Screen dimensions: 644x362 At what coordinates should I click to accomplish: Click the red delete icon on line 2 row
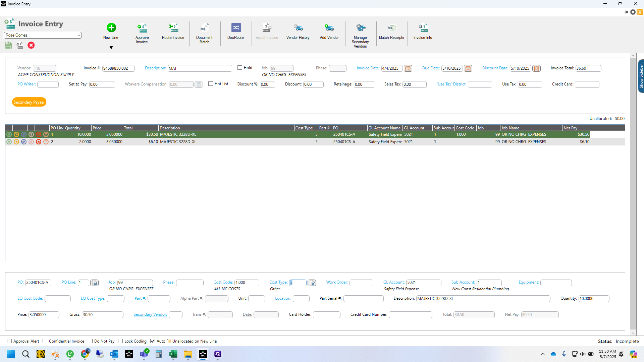pyautogui.click(x=39, y=142)
